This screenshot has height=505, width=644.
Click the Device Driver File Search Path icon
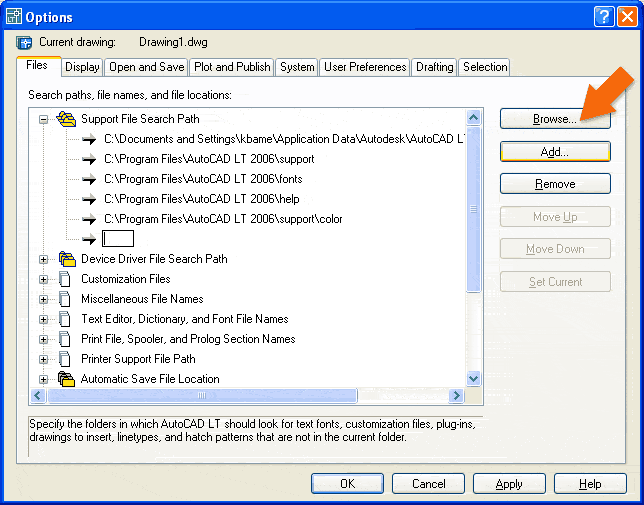click(67, 259)
